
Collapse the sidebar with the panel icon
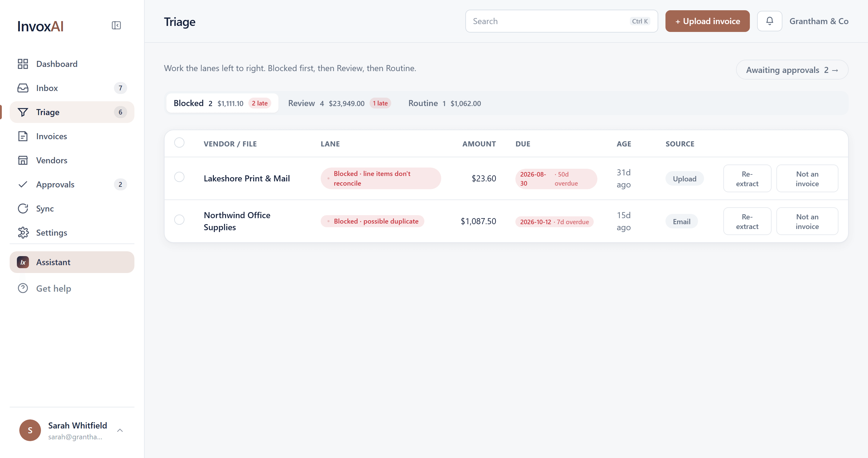(x=116, y=26)
